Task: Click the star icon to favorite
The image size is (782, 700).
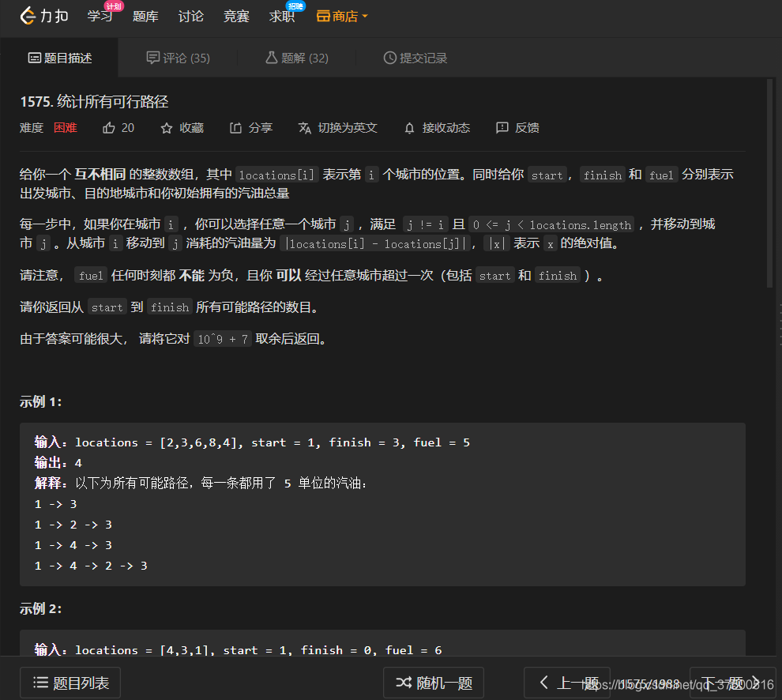Action: [x=167, y=128]
